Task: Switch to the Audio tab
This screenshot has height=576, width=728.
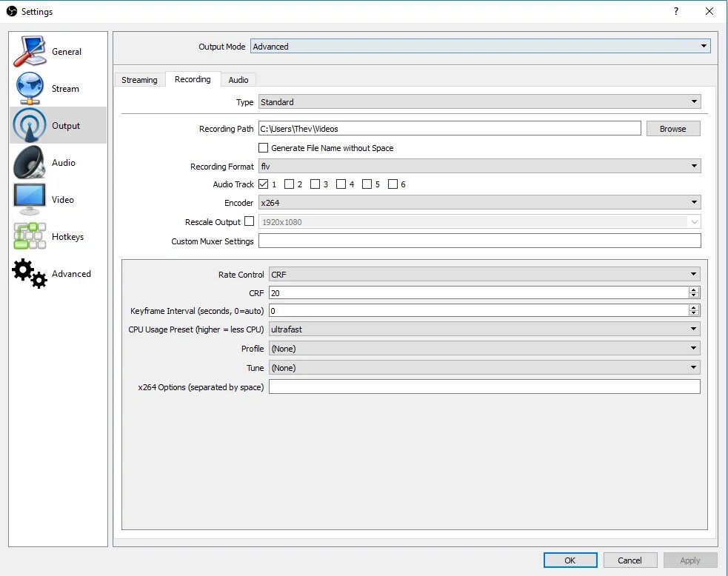Action: pos(238,80)
